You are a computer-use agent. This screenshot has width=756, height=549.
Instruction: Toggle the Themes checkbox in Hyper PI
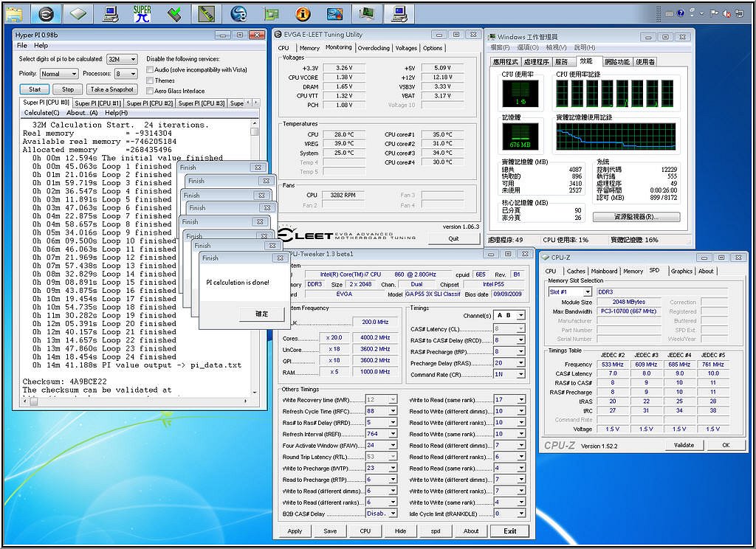[x=150, y=80]
